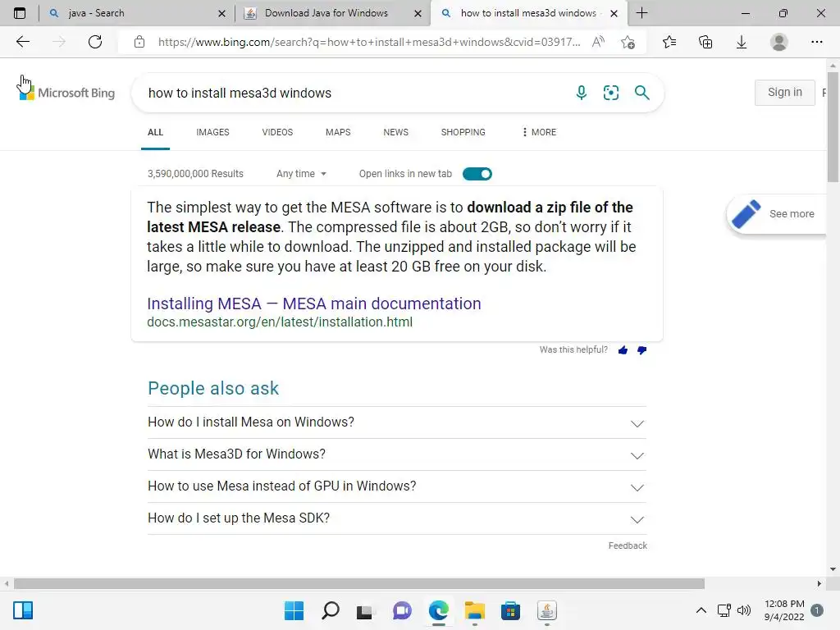The width and height of the screenshot is (840, 630).
Task: Open Installing MESA main documentation link
Action: (x=314, y=304)
